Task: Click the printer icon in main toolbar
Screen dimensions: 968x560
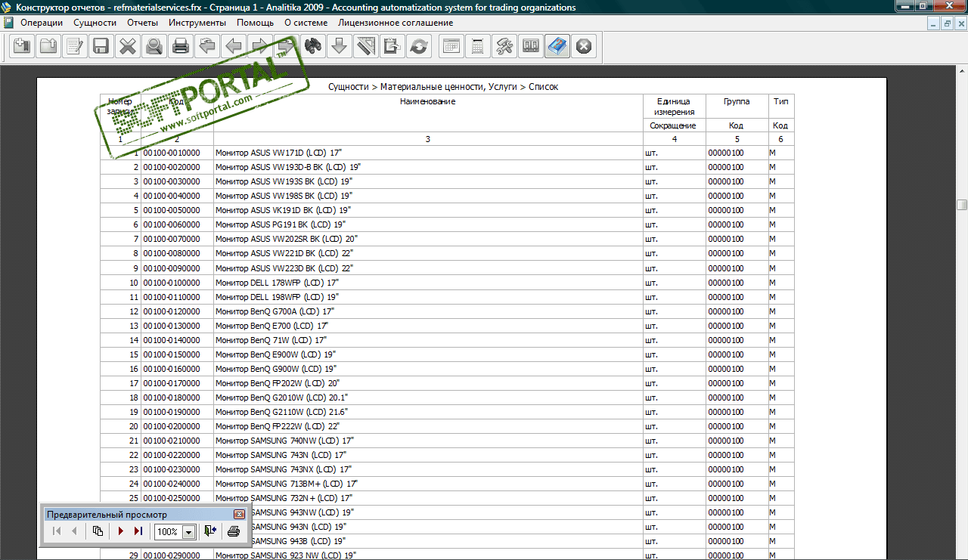Action: pos(180,47)
